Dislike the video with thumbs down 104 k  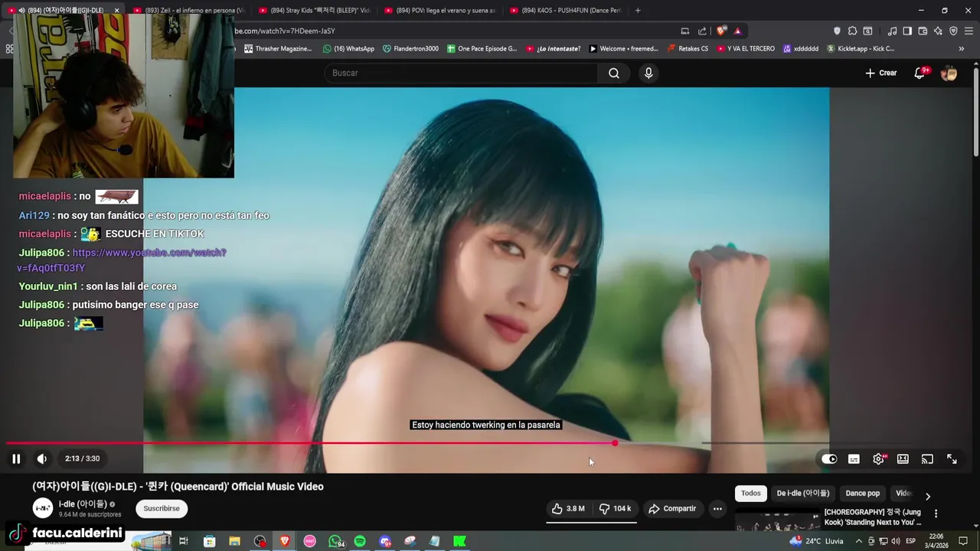click(615, 508)
